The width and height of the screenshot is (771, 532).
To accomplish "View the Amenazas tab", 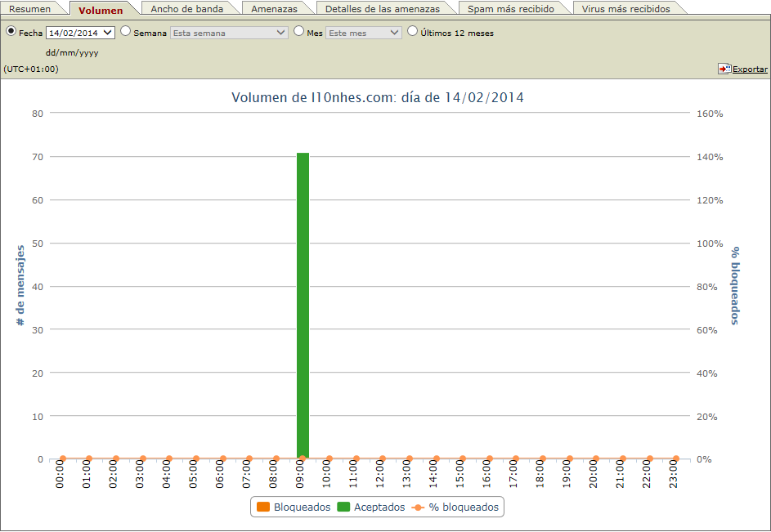I will (x=276, y=7).
